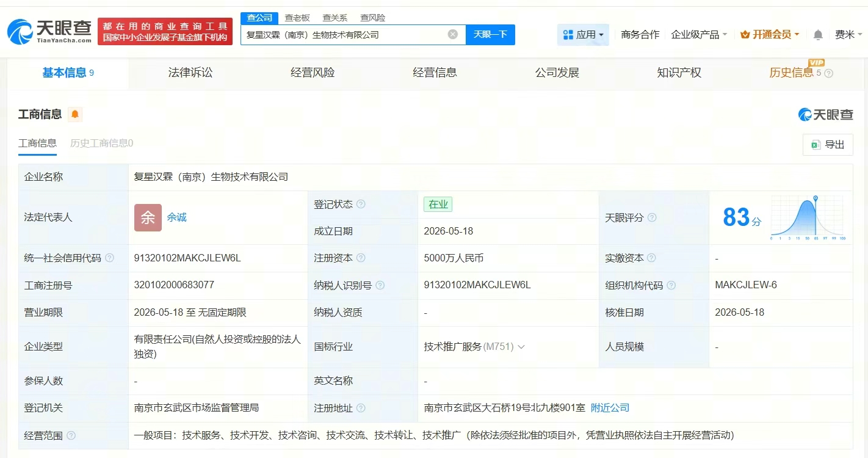Open the 知识产权 tab
Image resolution: width=868 pixels, height=458 pixels.
click(679, 73)
